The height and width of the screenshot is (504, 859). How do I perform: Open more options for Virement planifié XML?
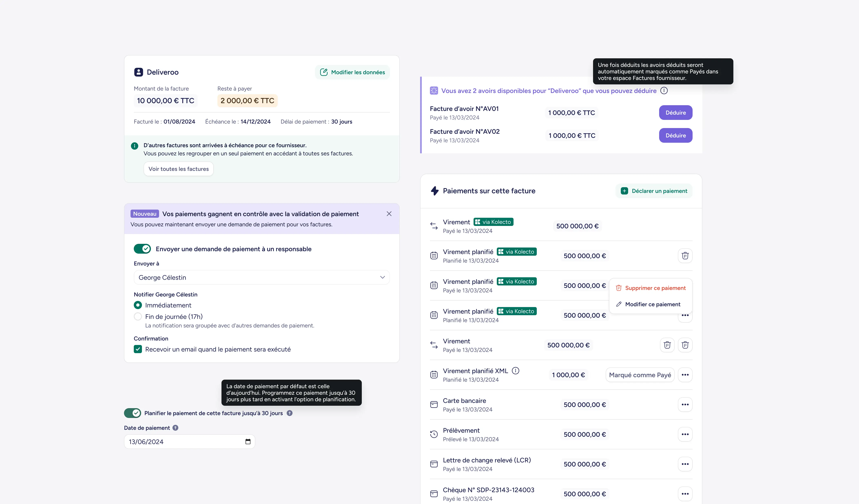(685, 375)
